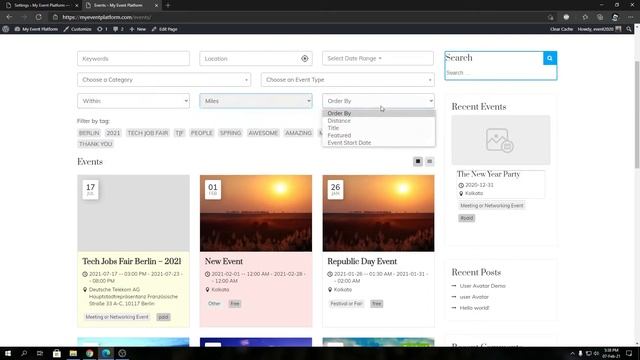
Task: Click New in admin bar
Action: point(138,29)
